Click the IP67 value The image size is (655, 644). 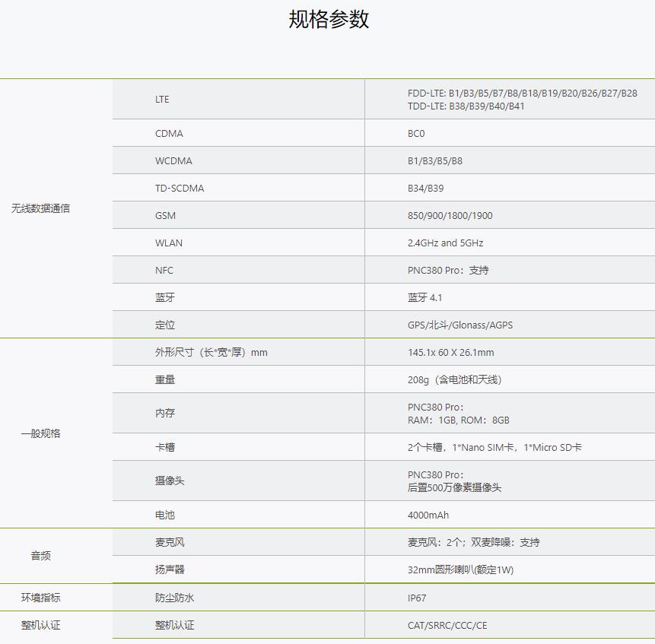[417, 598]
